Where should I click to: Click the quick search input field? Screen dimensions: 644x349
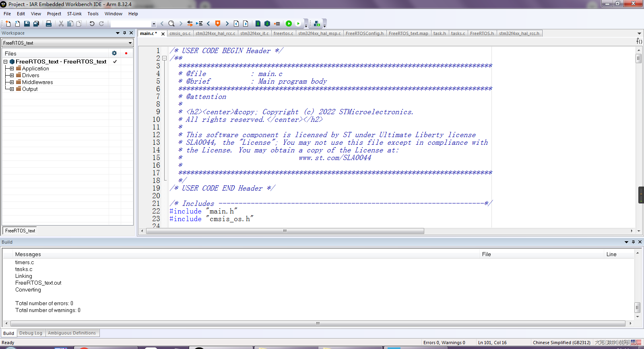coord(131,24)
